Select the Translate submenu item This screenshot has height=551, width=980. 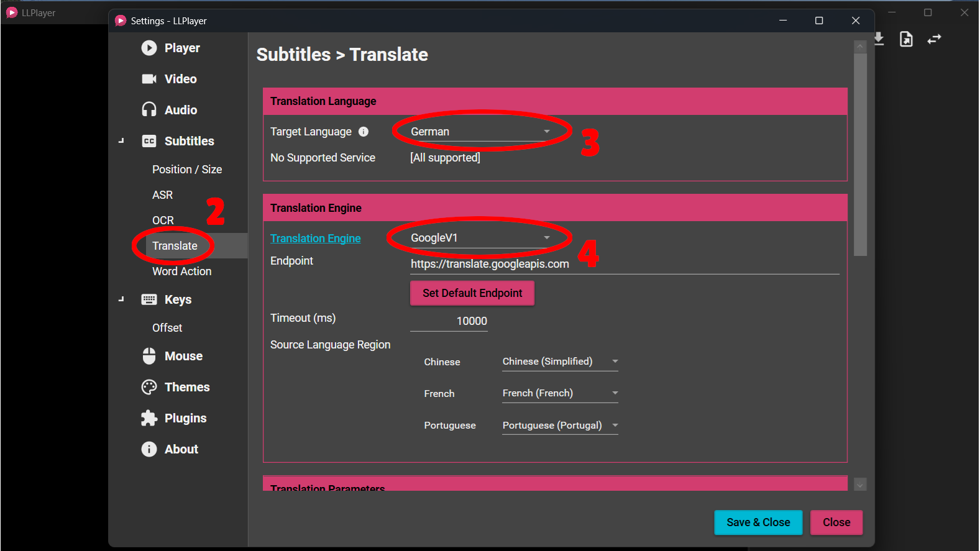(175, 246)
